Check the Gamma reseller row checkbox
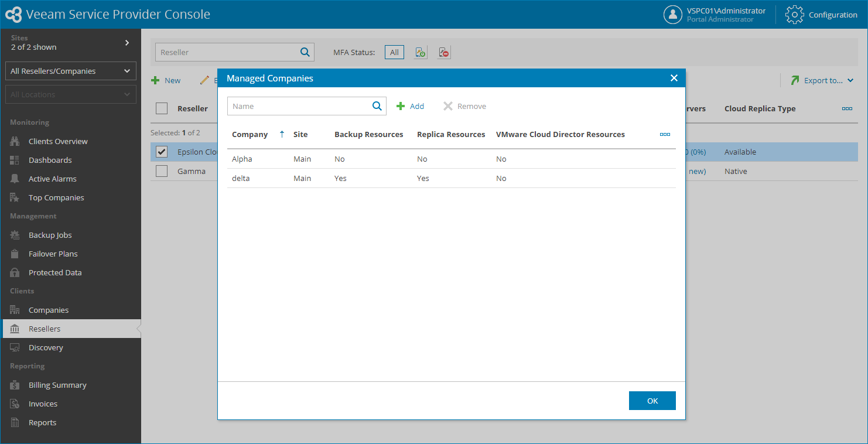 tap(162, 171)
